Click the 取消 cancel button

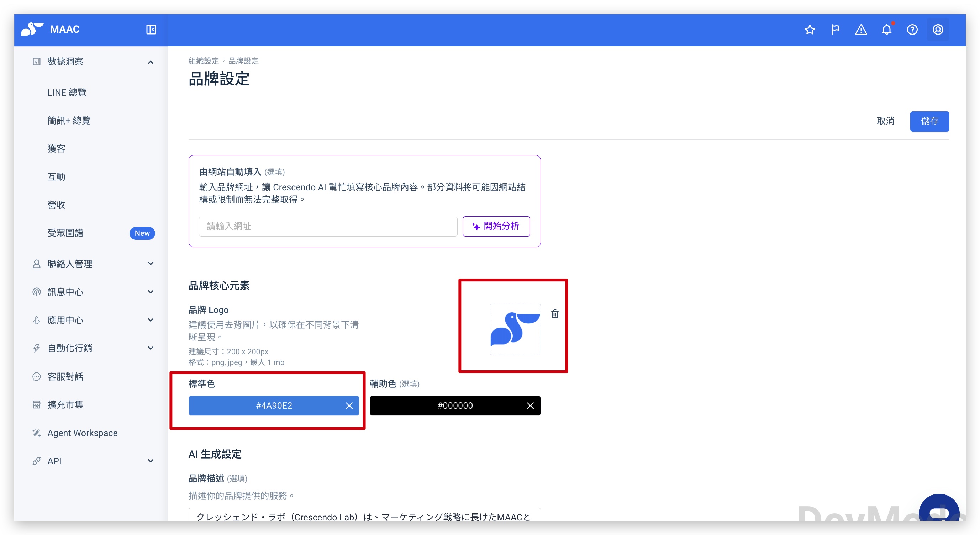(885, 121)
